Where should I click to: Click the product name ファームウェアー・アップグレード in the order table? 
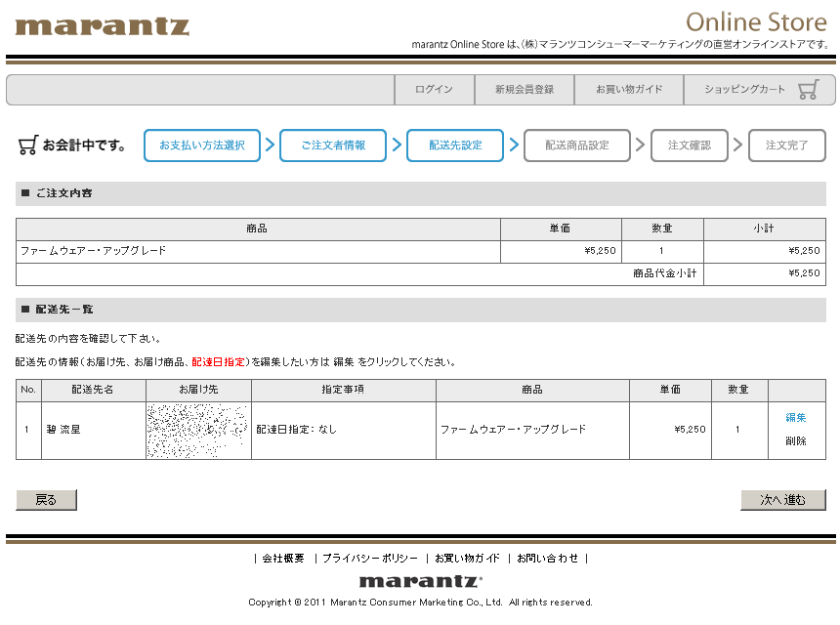(x=93, y=251)
